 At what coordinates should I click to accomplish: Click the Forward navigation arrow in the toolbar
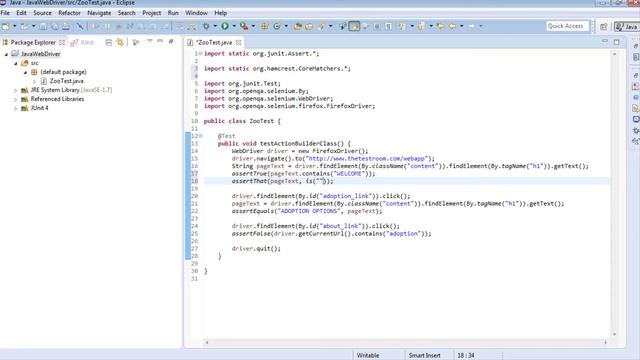(471, 26)
